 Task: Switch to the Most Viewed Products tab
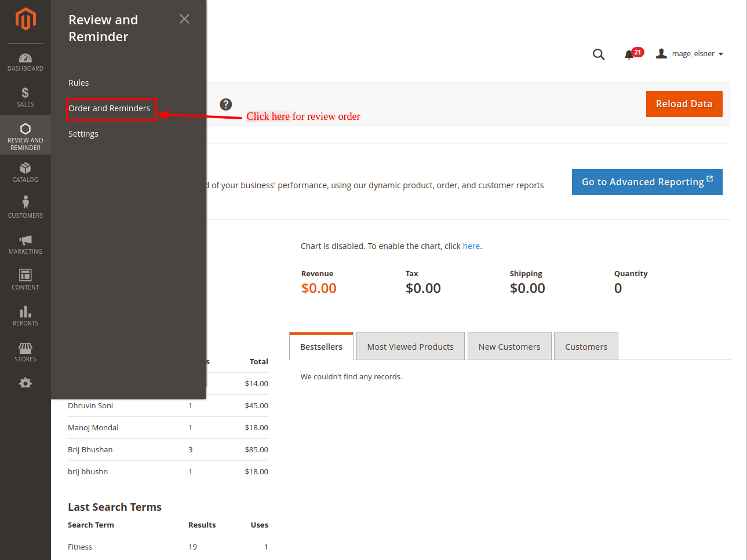pos(410,346)
